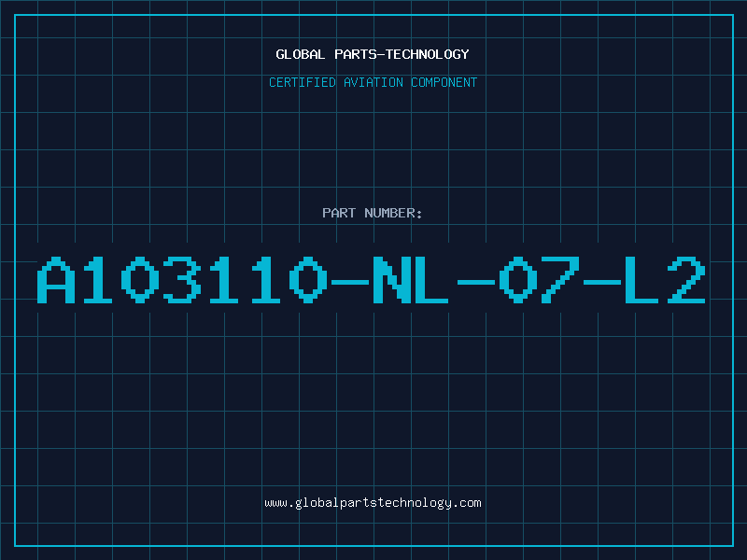Click the PART NUMBER: label
Screen dimensions: 747x560
[x=373, y=213]
